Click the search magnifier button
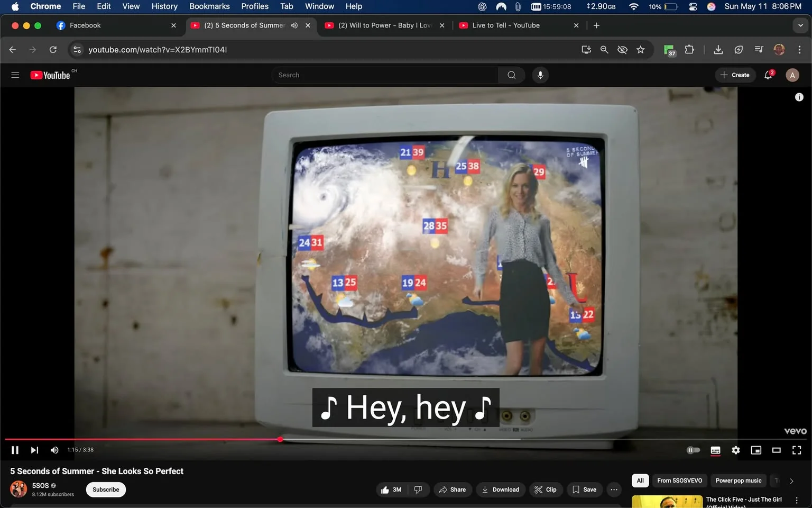This screenshot has width=812, height=508. 512,75
